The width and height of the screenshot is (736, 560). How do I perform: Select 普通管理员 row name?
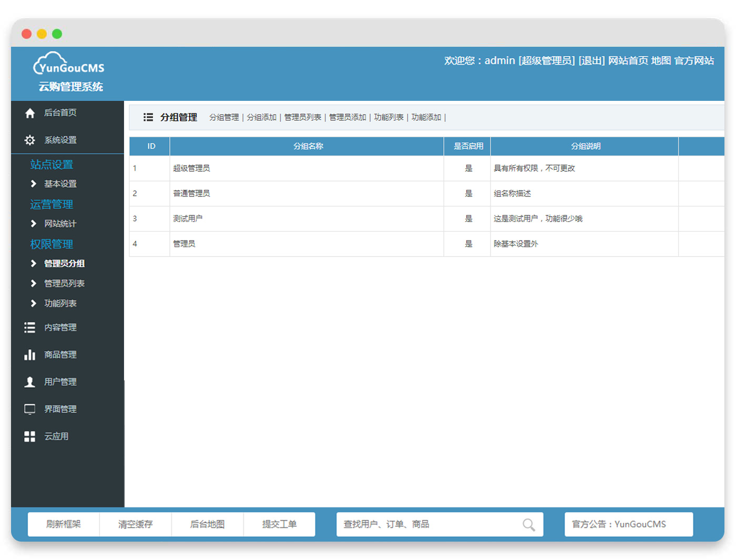[x=191, y=194]
